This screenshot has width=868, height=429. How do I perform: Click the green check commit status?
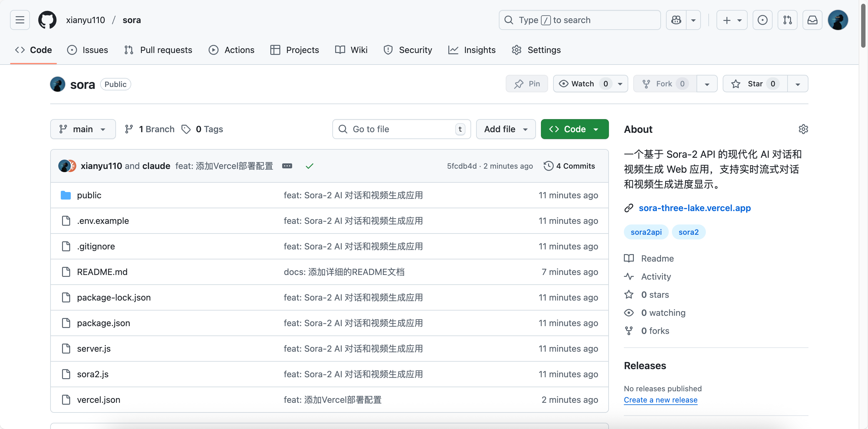click(x=309, y=166)
